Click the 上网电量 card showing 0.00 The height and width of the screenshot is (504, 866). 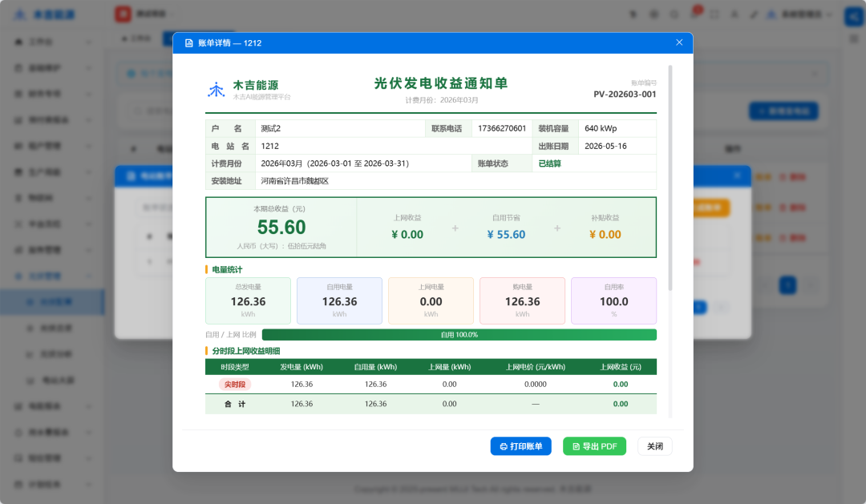coord(431,300)
